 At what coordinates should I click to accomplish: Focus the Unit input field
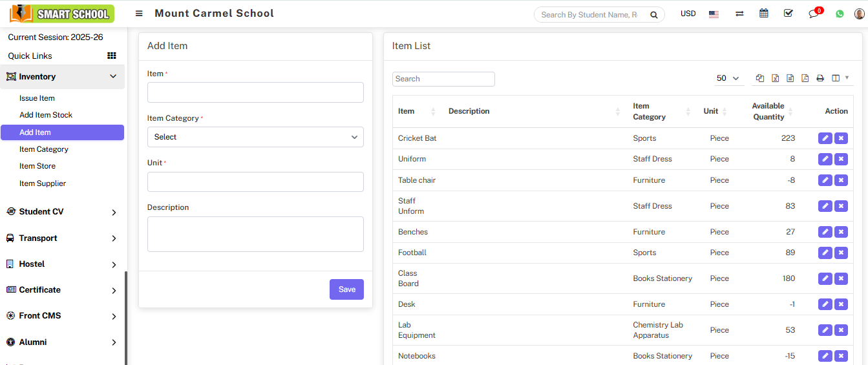255,182
